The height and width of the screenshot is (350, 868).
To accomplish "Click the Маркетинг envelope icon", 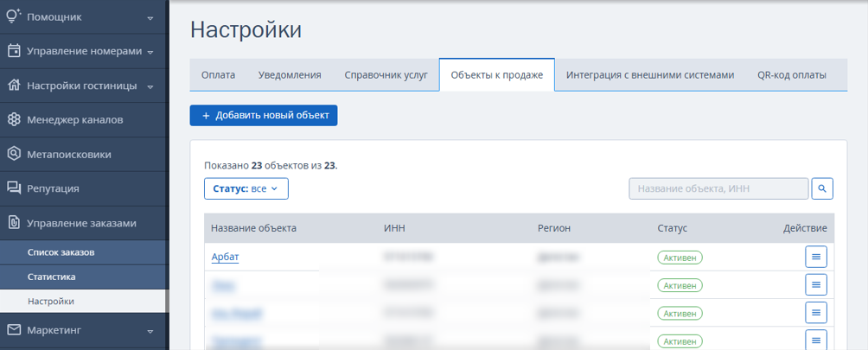I will (14, 331).
